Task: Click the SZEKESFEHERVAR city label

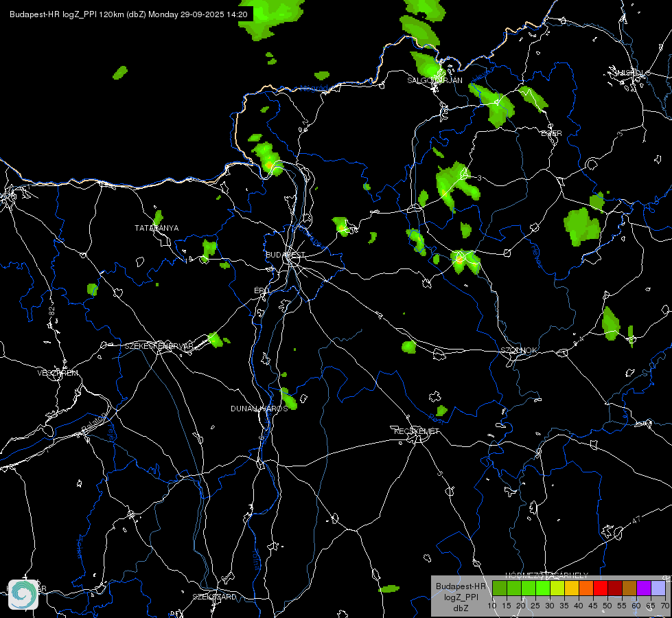Action: [x=159, y=346]
